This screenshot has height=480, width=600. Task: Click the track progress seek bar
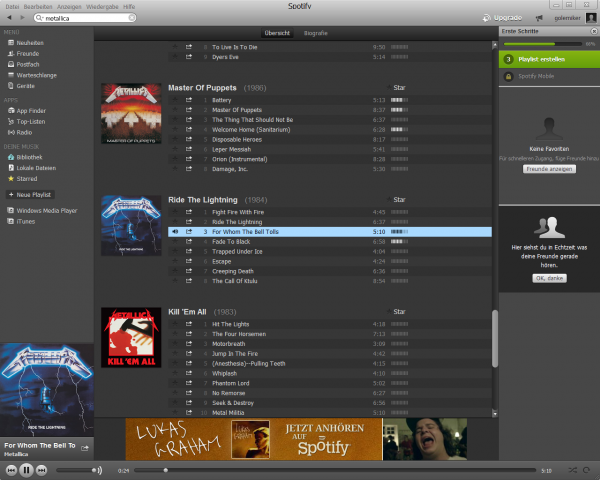click(x=335, y=470)
